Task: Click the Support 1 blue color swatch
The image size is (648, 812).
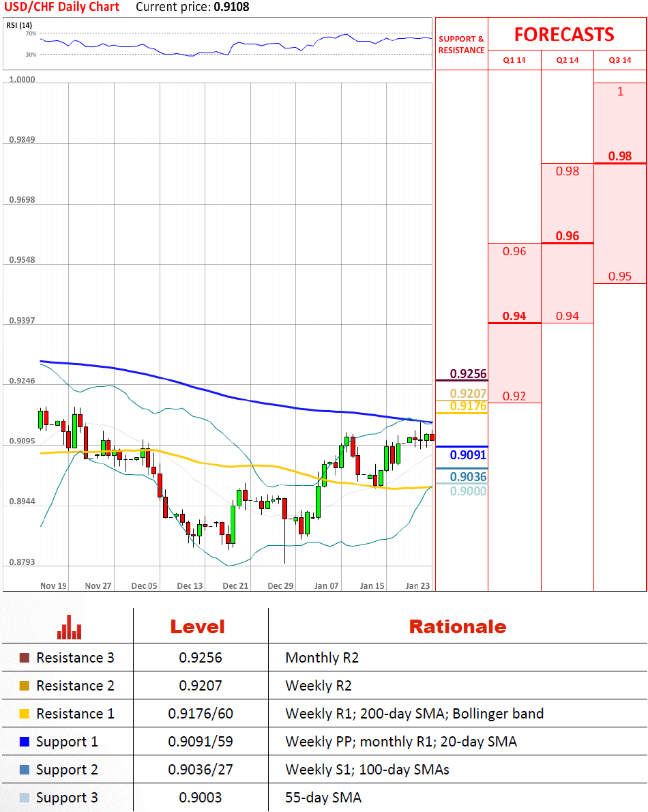Action: click(25, 742)
